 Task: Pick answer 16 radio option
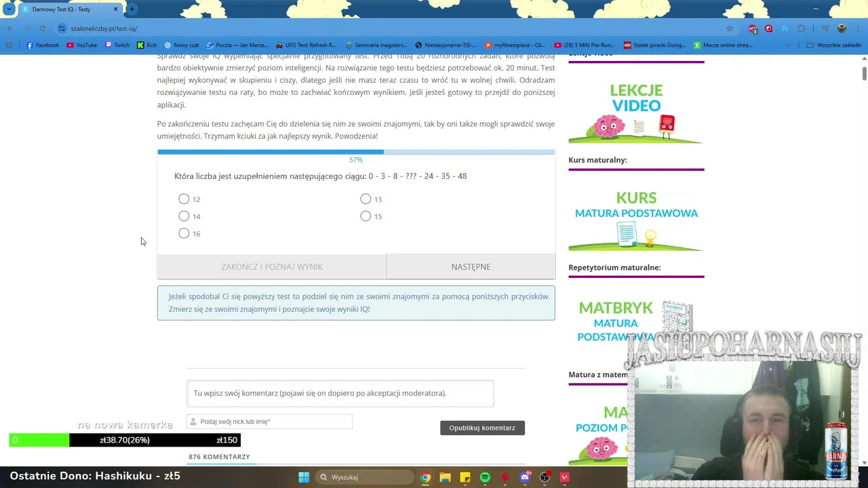coord(184,233)
